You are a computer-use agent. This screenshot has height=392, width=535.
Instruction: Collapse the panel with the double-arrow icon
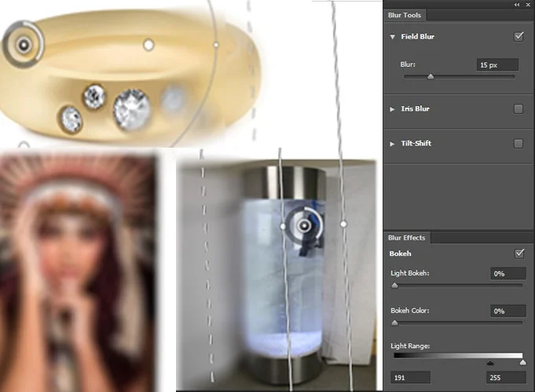517,5
